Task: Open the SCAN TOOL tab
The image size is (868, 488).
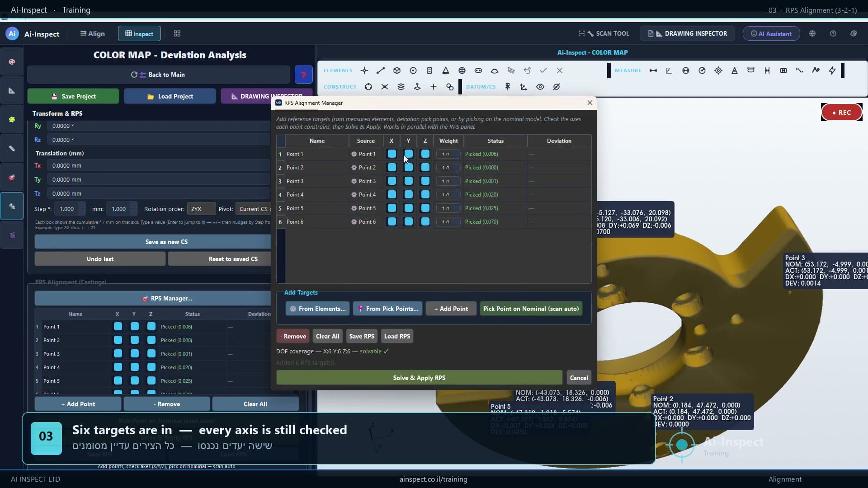Action: (604, 33)
